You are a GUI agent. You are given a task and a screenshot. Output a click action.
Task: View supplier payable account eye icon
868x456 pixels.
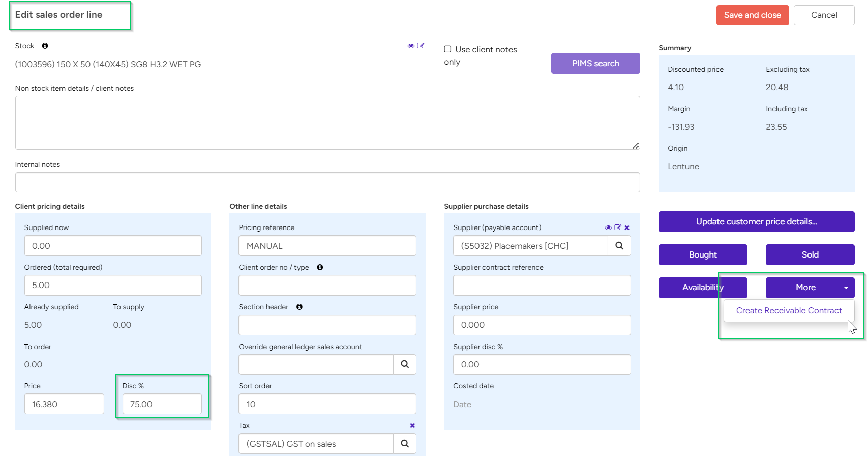click(608, 227)
